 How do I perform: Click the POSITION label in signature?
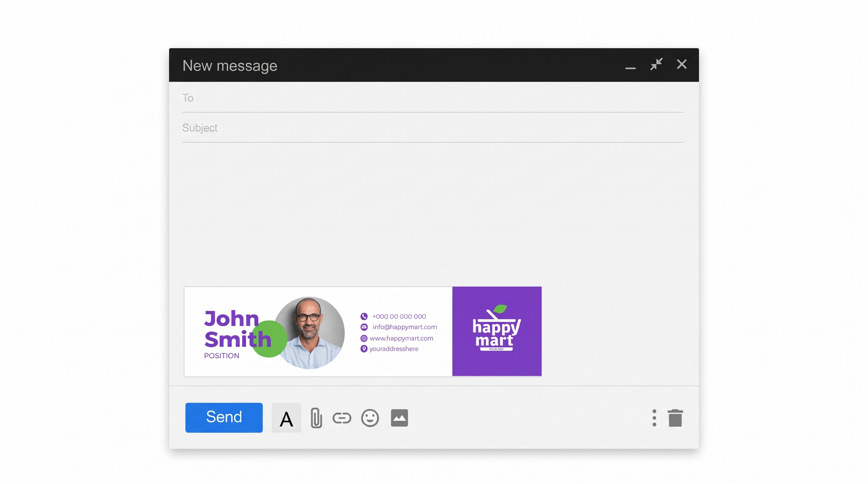coord(221,356)
